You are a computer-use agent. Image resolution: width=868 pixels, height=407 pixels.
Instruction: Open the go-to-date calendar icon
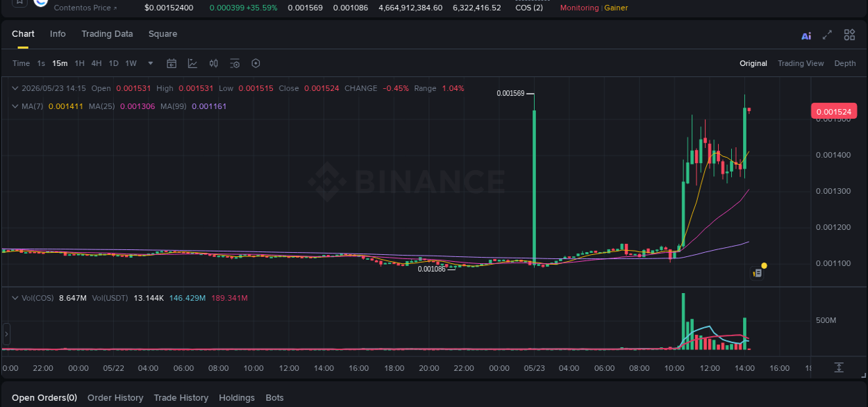click(x=172, y=63)
